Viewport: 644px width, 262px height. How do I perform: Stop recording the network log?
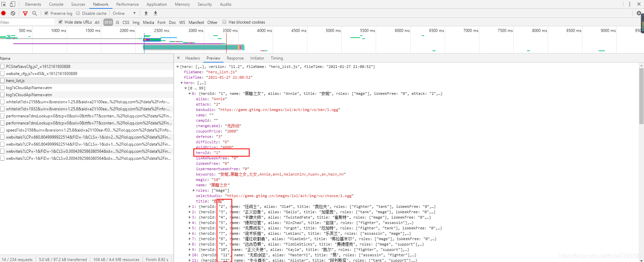click(x=4, y=13)
